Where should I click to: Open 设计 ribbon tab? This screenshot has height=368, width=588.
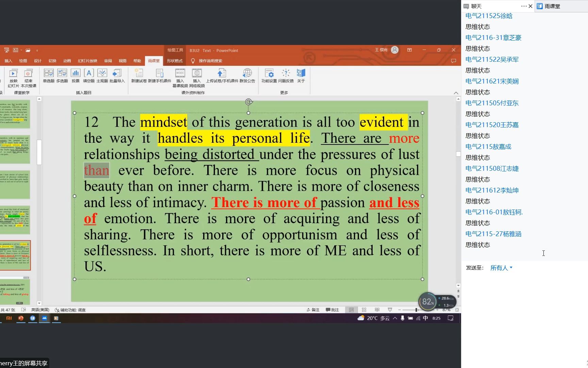tap(37, 61)
